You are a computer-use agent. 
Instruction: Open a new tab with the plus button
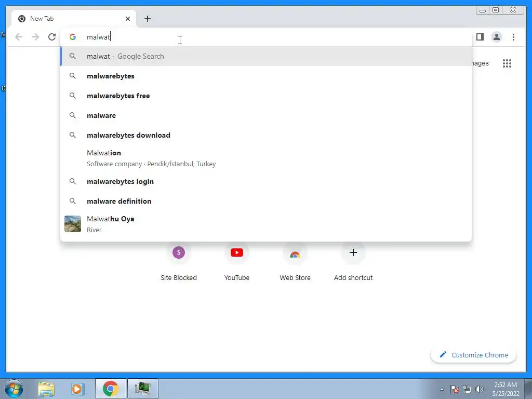point(147,19)
